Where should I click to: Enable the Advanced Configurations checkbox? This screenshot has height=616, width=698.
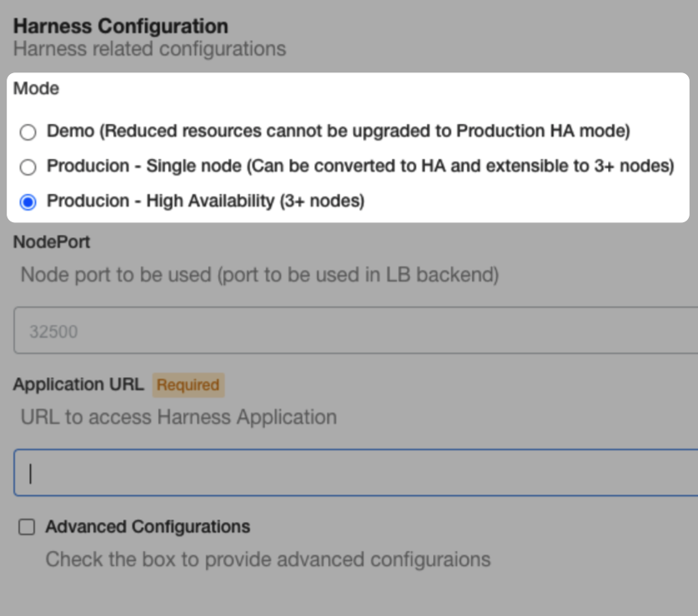point(27,527)
